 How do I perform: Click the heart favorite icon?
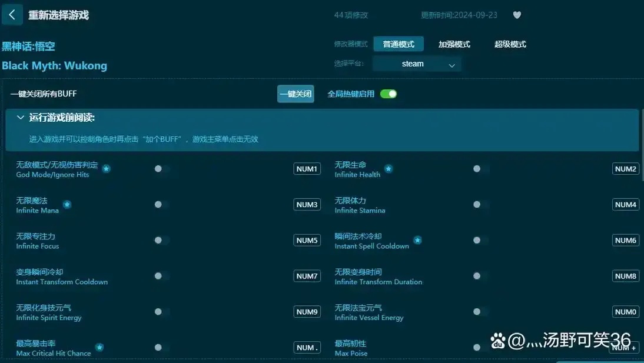click(517, 15)
